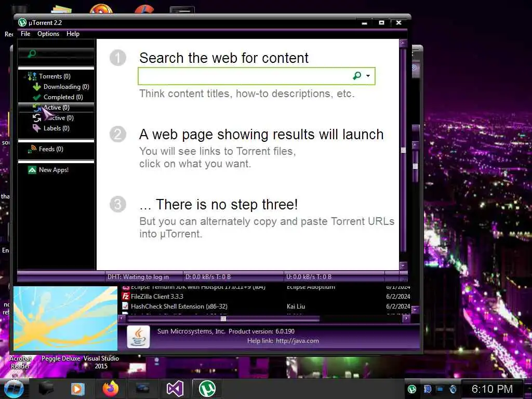The width and height of the screenshot is (532, 399).
Task: Open the black folder taskbar icon
Action: coord(46,389)
